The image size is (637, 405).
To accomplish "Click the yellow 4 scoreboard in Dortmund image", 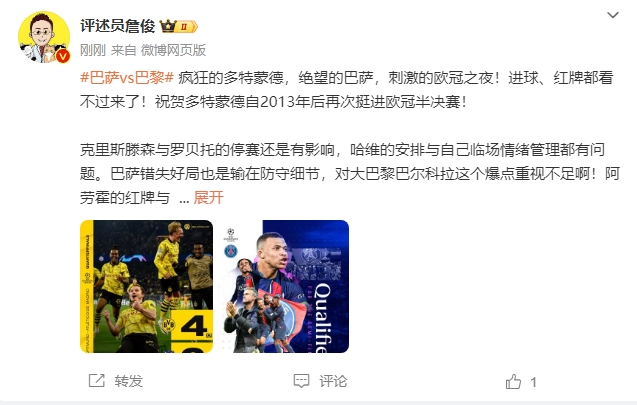I will coord(192,326).
